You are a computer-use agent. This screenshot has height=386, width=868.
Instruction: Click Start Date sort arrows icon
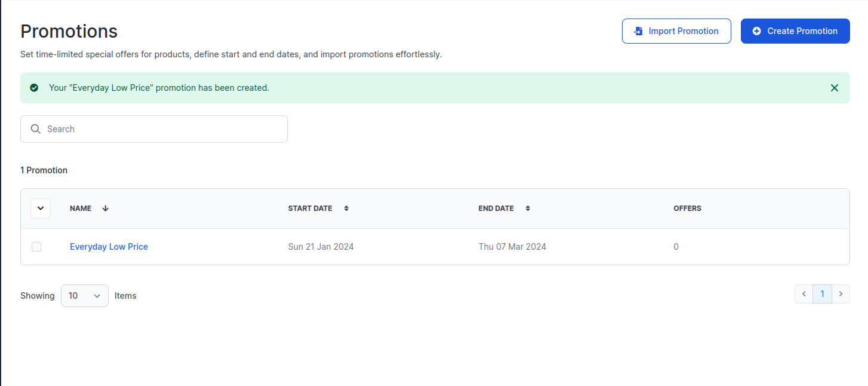point(346,209)
